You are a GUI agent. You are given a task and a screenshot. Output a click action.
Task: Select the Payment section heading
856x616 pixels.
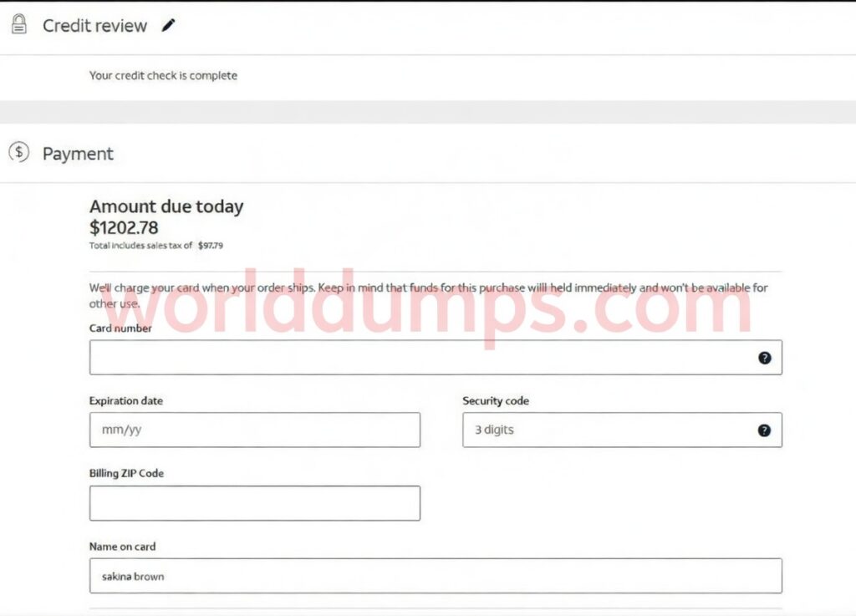pos(78,154)
